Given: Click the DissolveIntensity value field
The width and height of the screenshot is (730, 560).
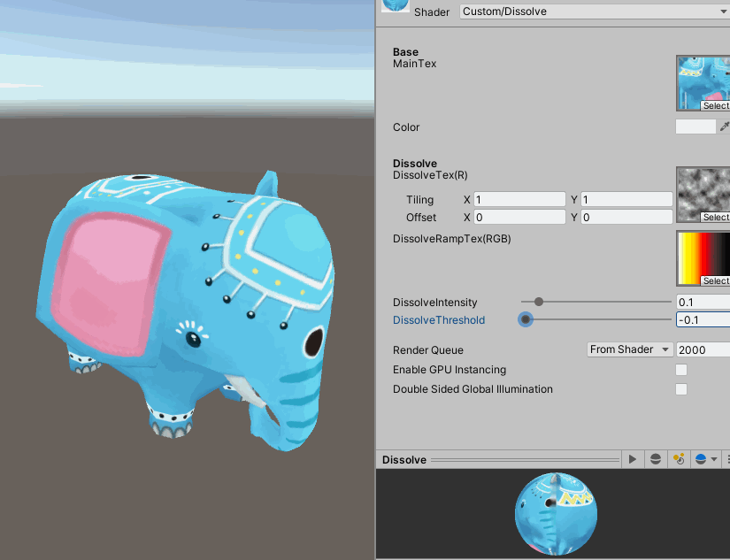Looking at the screenshot, I should (703, 302).
